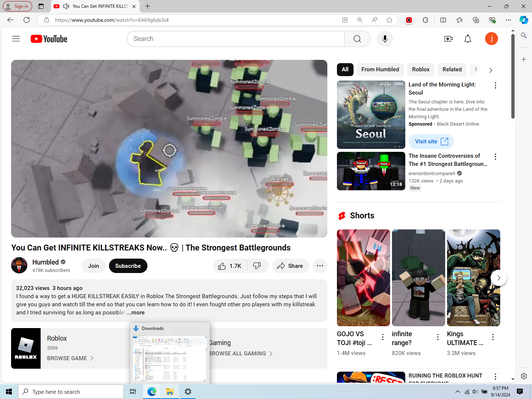Screen dimensions: 532x399
Task: Dislike the video with thumbs down
Action: (x=257, y=266)
